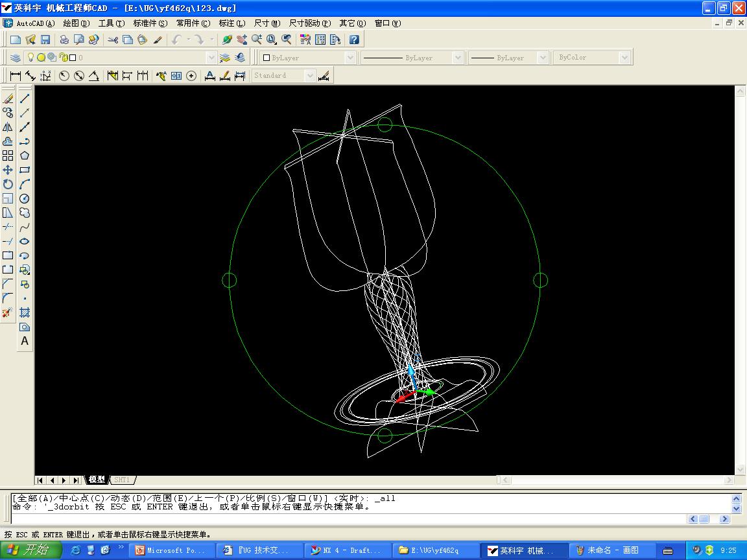Open E:\UG\yf462q folder from taskbar
The image size is (747, 560).
[x=436, y=550]
